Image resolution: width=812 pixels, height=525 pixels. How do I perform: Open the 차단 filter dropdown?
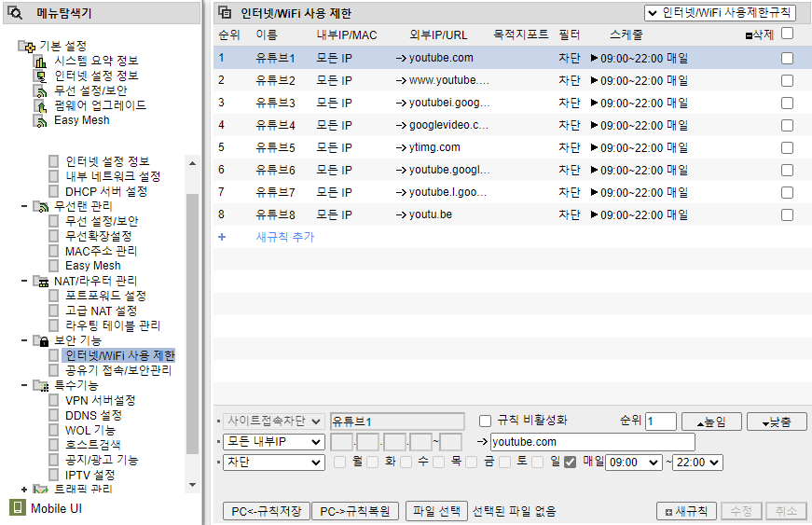pyautogui.click(x=274, y=462)
